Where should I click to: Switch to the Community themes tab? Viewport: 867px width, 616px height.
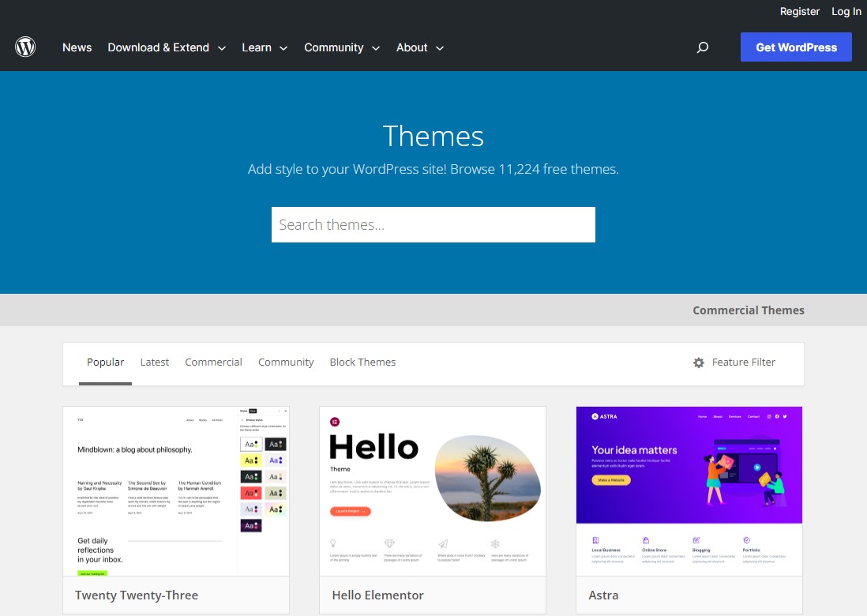tap(286, 362)
